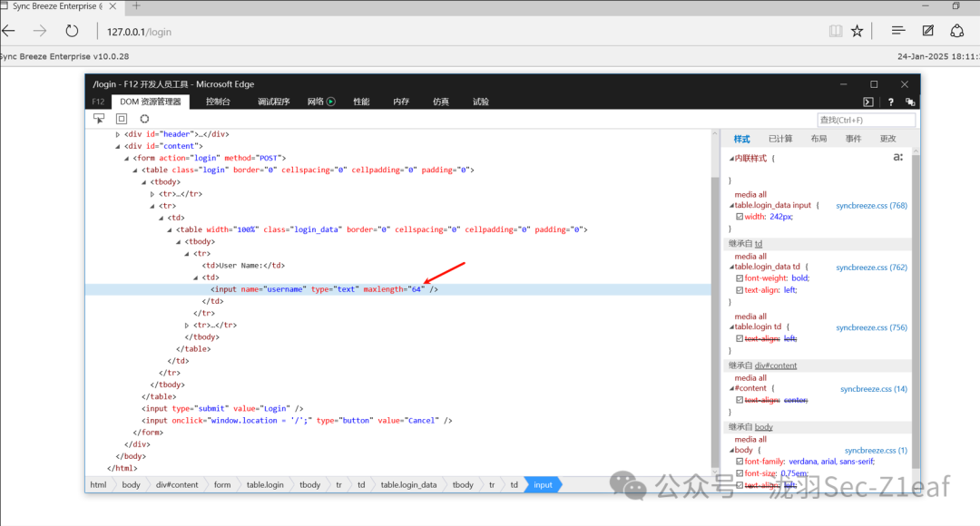
Task: Select html in the breadcrumb bar
Action: pyautogui.click(x=98, y=485)
